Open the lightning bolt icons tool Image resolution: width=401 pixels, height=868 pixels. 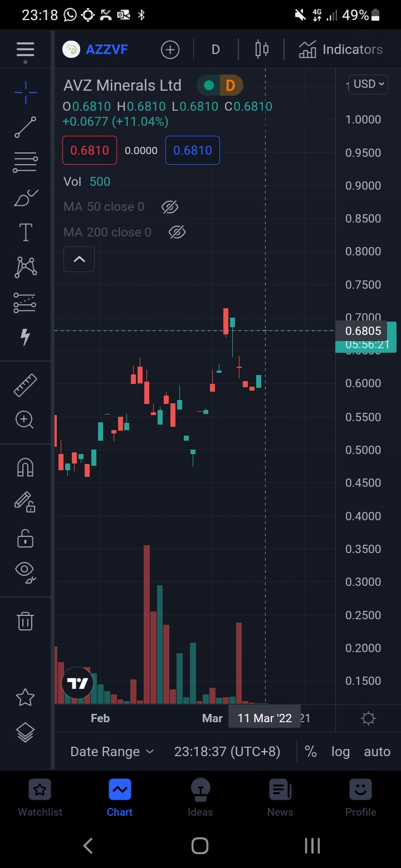[26, 337]
